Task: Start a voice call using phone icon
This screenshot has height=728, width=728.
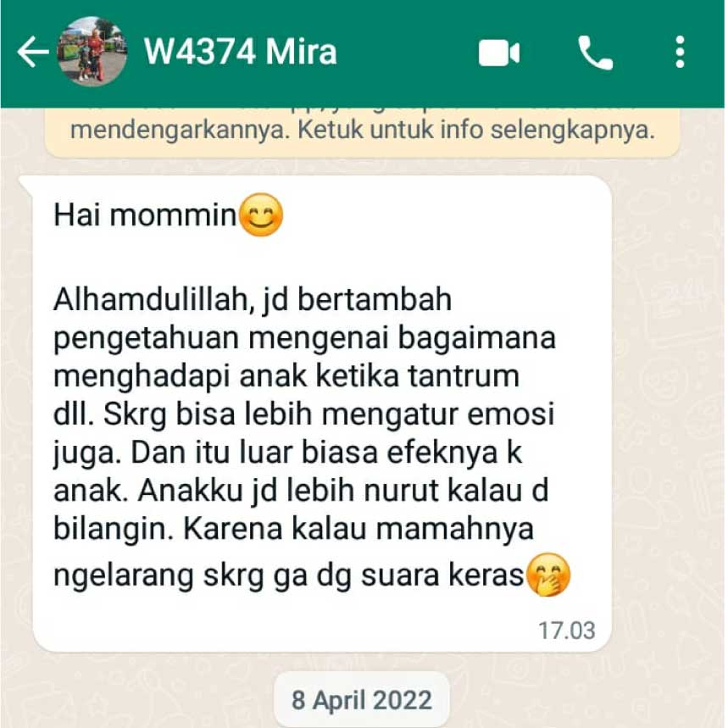Action: (596, 53)
